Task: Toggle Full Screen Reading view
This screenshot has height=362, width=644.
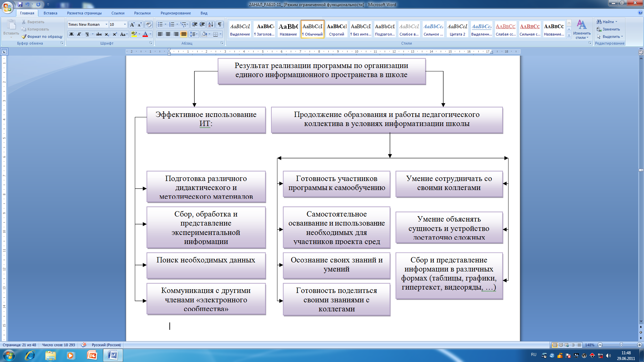Action: click(561, 345)
